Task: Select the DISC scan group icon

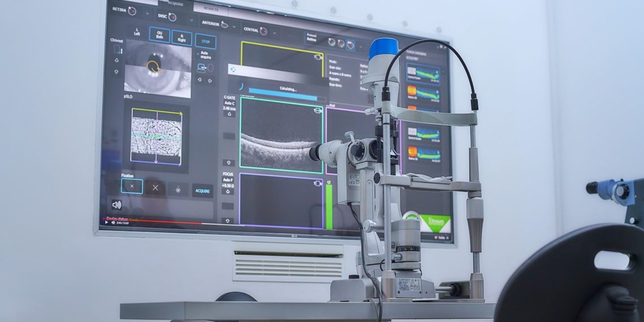Action: point(172,17)
